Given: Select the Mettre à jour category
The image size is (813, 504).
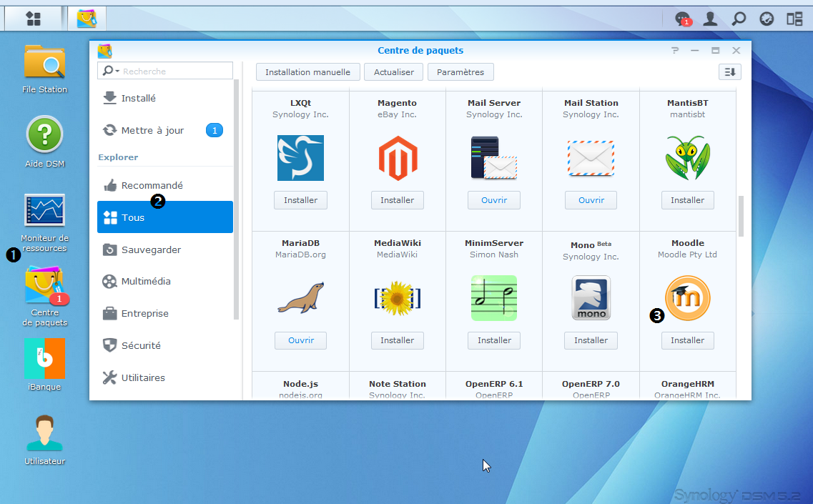Looking at the screenshot, I should (165, 130).
